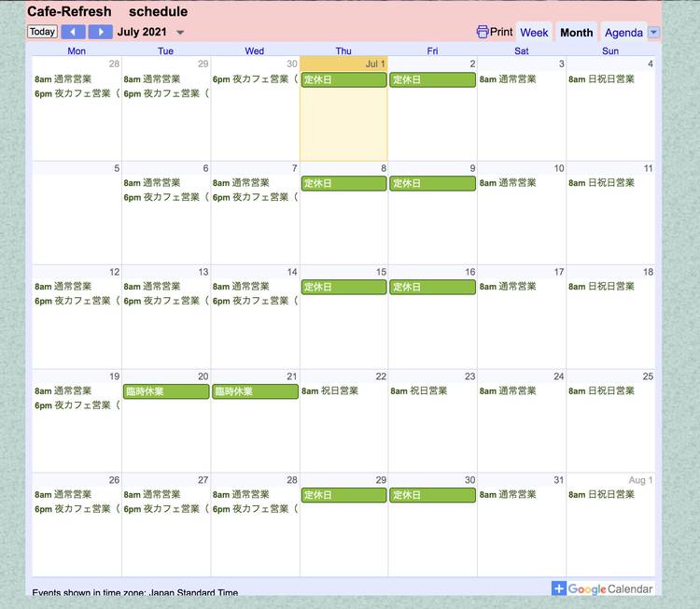The image size is (700, 609).
Task: Open the 8am 祝日営業 event on the 22nd
Action: click(329, 391)
